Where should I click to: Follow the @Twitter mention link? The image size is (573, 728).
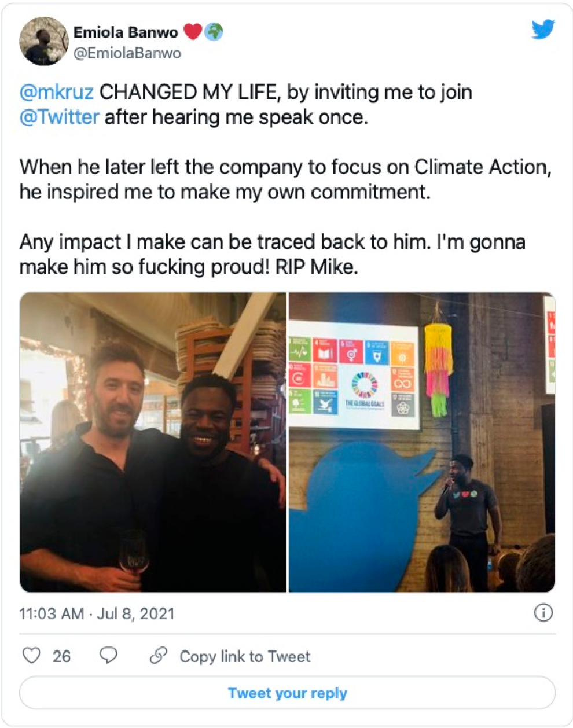pyautogui.click(x=59, y=117)
